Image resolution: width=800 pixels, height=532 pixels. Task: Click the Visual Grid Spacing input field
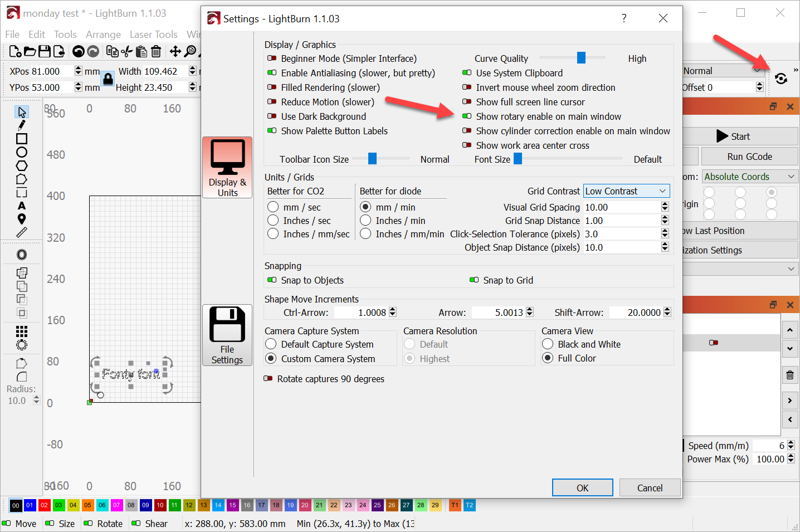tap(621, 207)
